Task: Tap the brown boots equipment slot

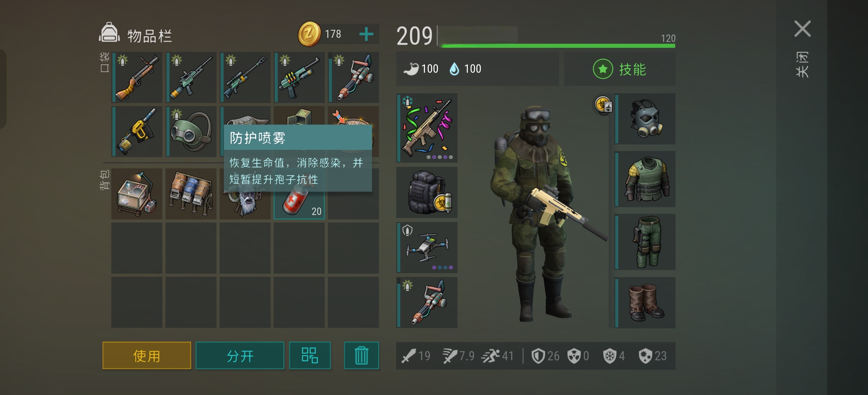Action: pos(645,302)
